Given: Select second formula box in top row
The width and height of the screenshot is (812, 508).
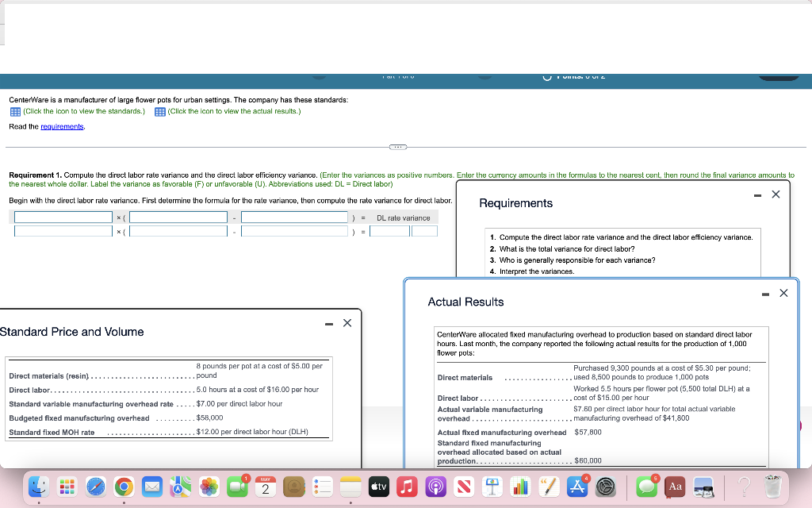Looking at the screenshot, I should point(178,217).
